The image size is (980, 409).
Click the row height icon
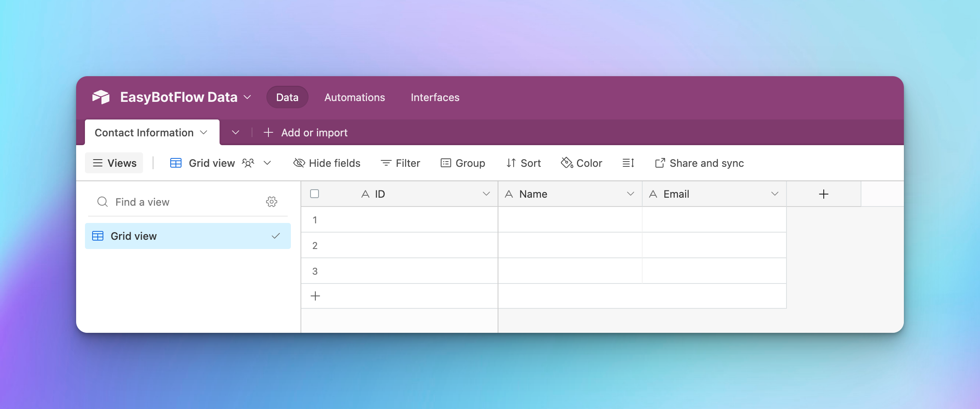(628, 163)
